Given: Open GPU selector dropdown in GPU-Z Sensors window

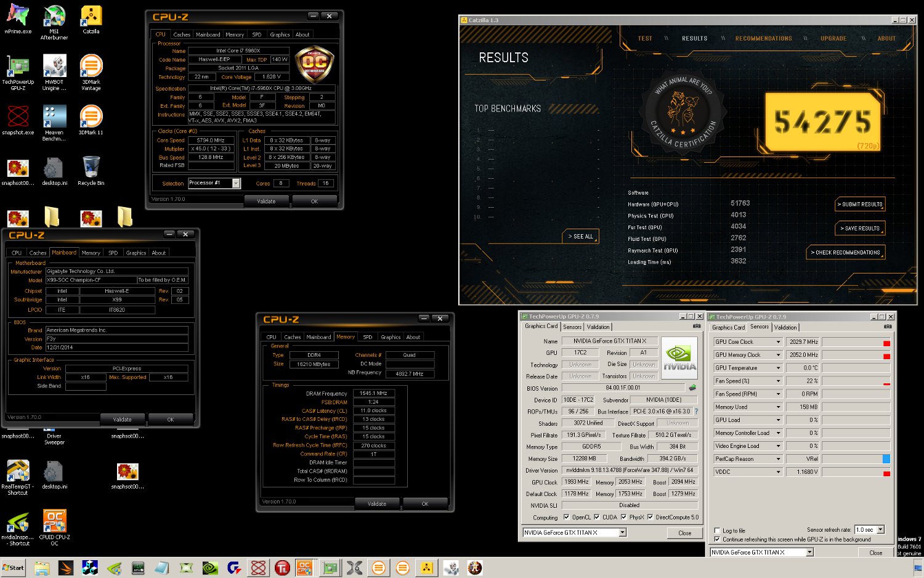Looking at the screenshot, I should point(810,552).
